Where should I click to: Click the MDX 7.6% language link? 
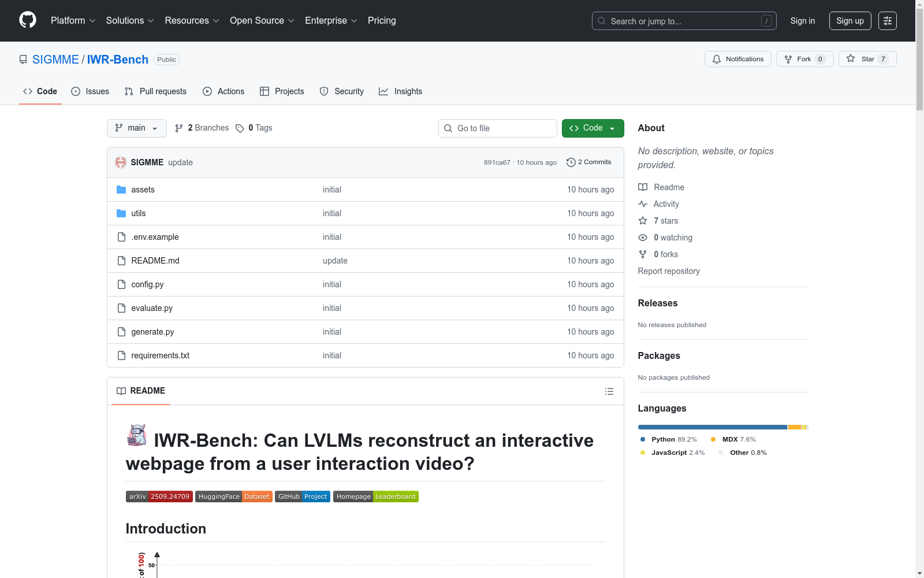click(x=733, y=439)
